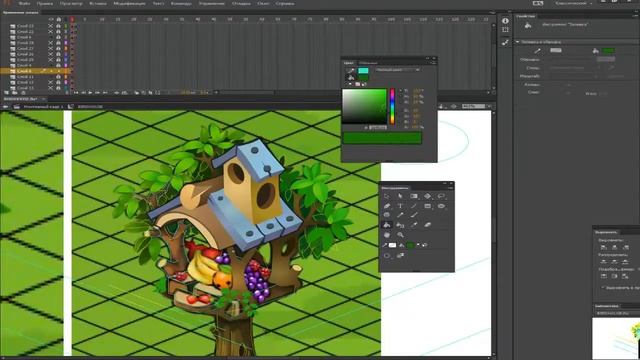Select the Subselection tool
Screen dimensions: 640x360
(400, 196)
